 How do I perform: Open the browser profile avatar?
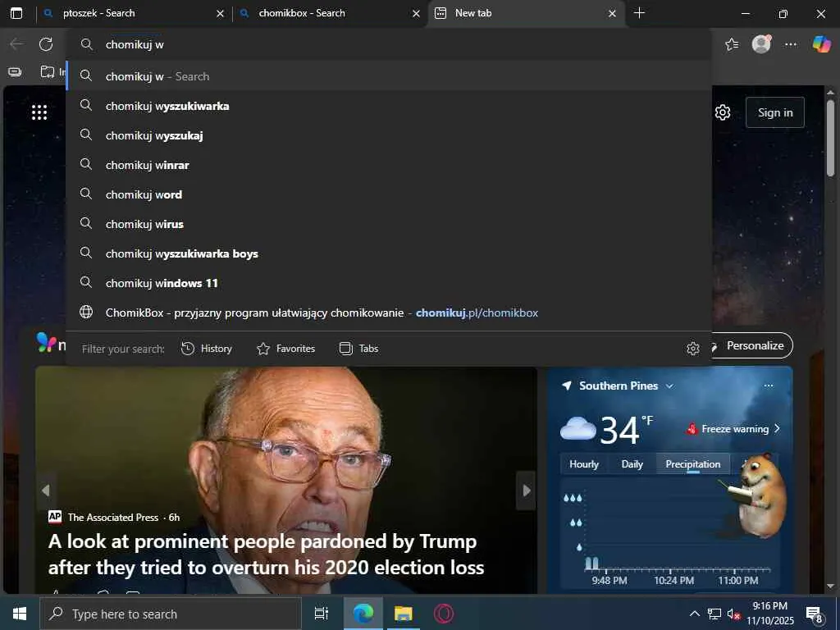pos(761,44)
